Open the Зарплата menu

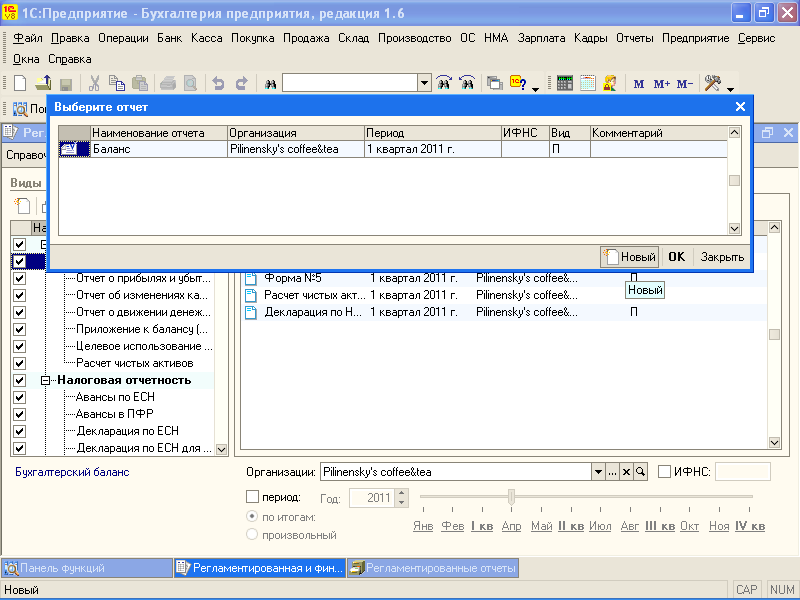[x=541, y=38]
